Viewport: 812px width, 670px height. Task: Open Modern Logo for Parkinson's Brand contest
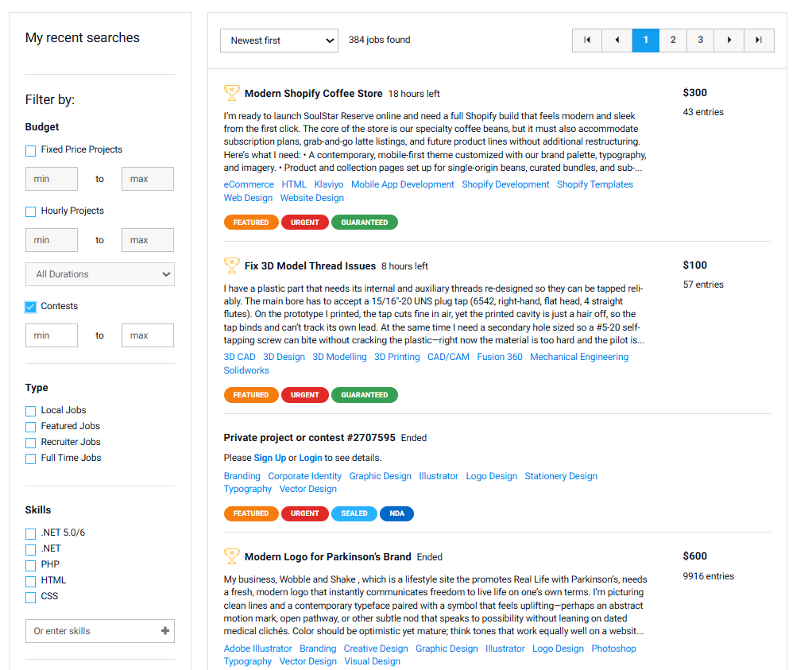click(x=327, y=556)
